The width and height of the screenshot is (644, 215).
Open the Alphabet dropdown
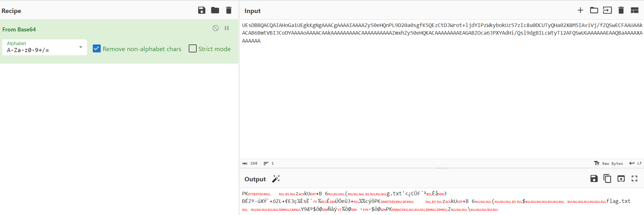pos(44,47)
